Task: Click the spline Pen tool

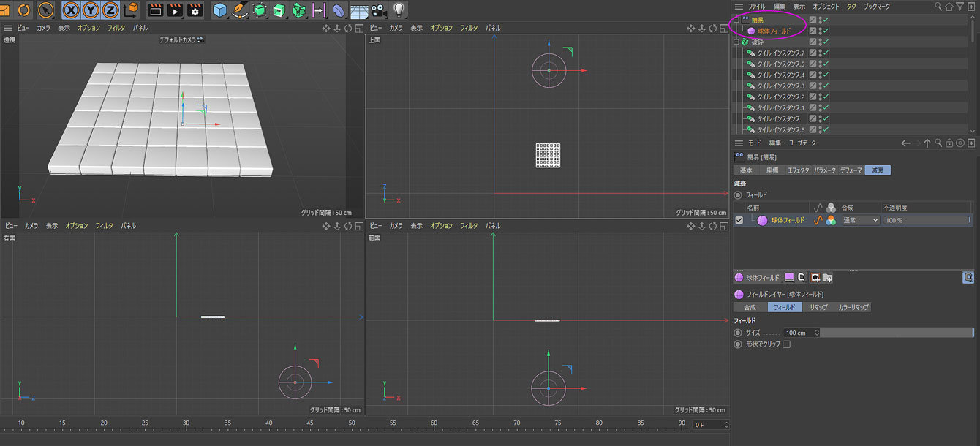Action: 240,10
